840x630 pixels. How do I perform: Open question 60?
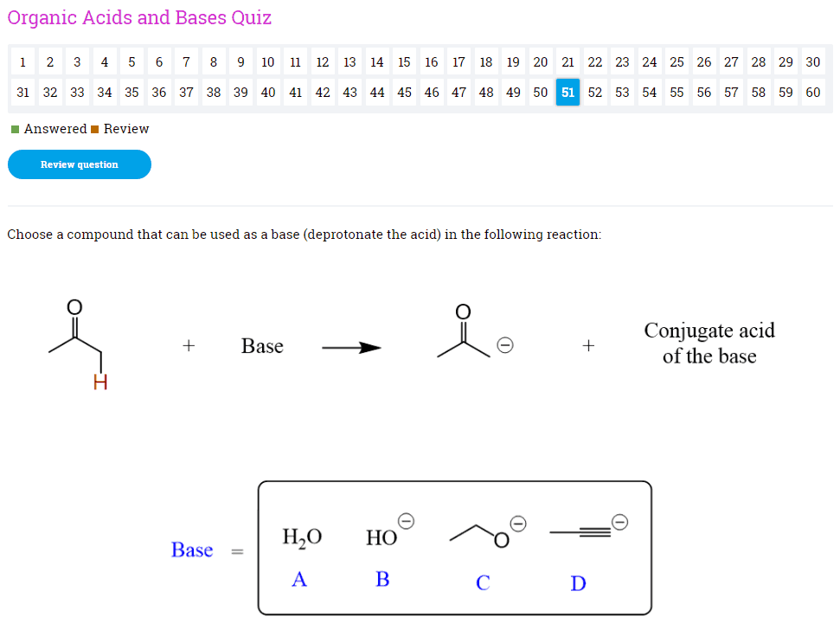812,93
